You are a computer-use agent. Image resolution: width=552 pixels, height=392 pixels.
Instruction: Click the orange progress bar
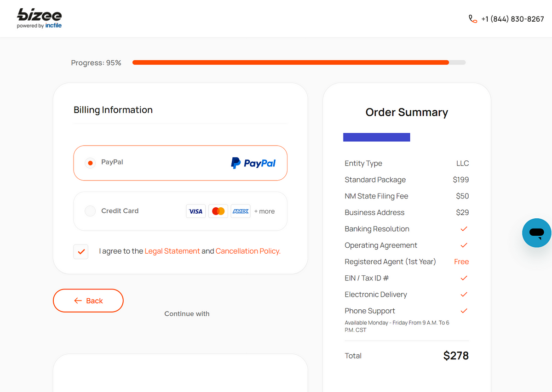[291, 62]
